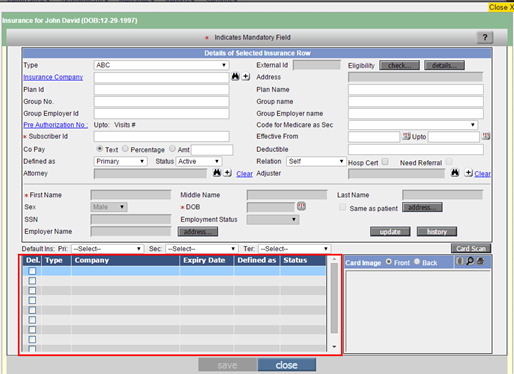Search attorney using binoculars icon

click(217, 173)
